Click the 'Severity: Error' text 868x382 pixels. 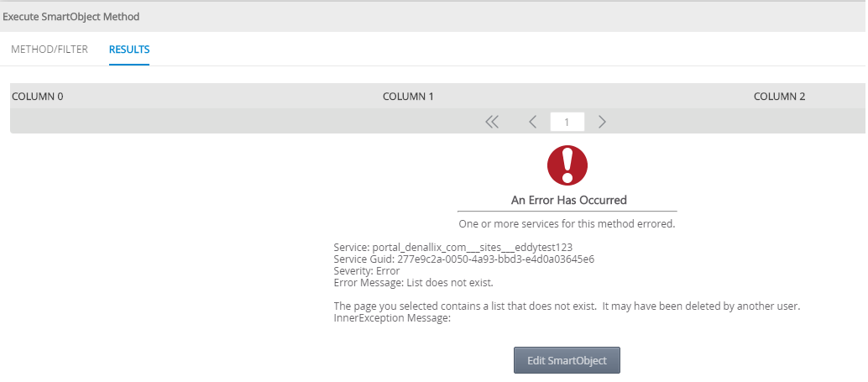[367, 270]
